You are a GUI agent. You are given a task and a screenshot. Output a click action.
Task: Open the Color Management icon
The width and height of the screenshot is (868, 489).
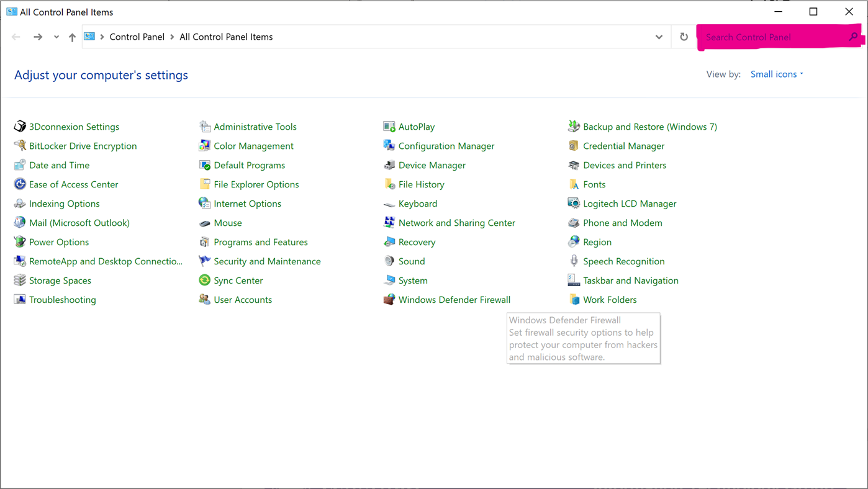click(204, 146)
